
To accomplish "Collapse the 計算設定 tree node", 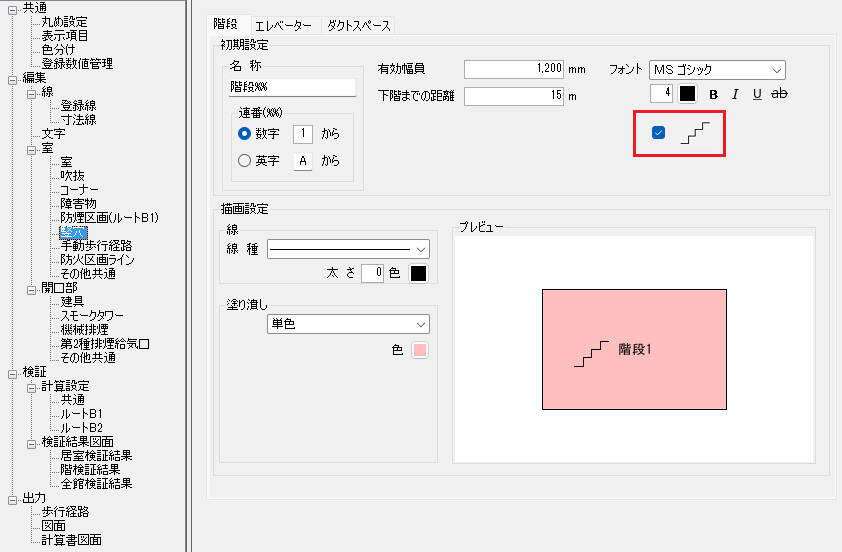I will pyautogui.click(x=32, y=388).
